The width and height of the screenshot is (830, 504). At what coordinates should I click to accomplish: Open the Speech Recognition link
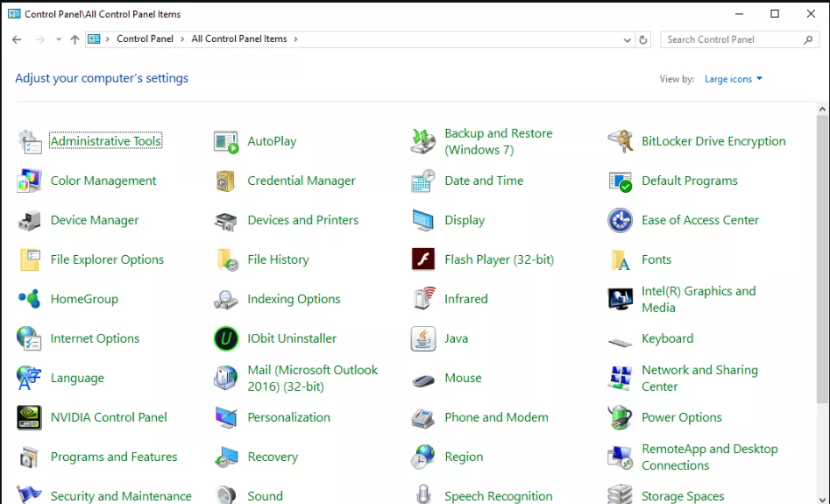point(498,496)
